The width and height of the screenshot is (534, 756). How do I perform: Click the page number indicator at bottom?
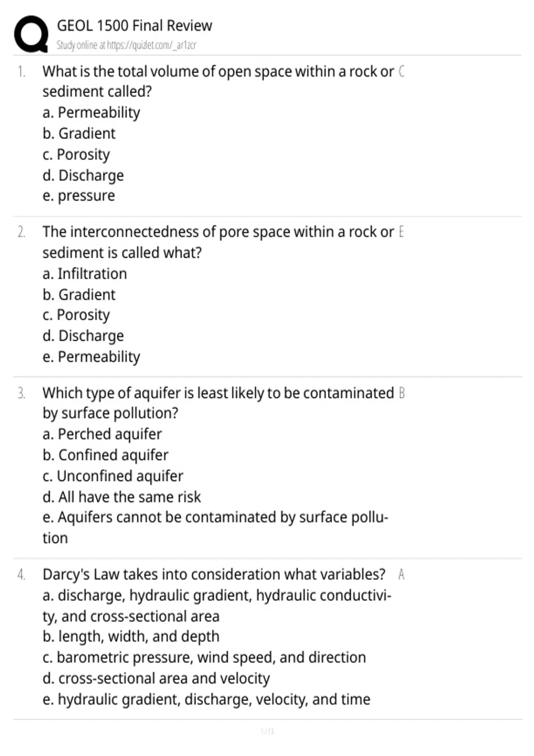267,731
